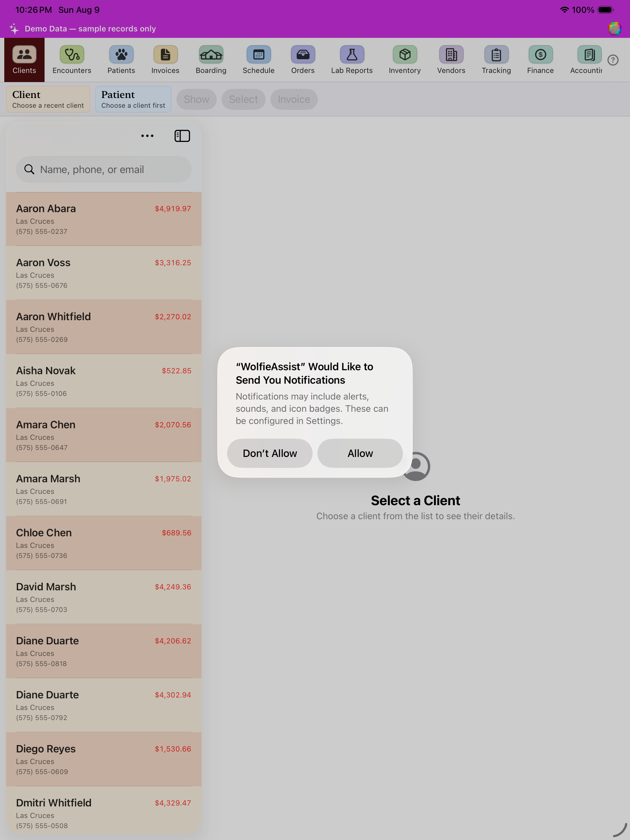Click the Select button
Image resolution: width=630 pixels, height=840 pixels.
coord(243,100)
